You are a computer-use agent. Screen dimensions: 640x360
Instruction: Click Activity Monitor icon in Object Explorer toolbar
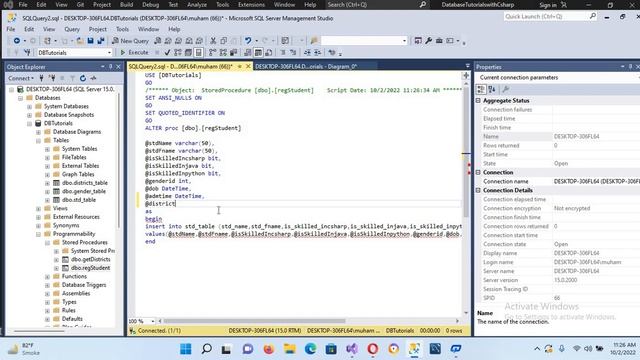click(93, 78)
